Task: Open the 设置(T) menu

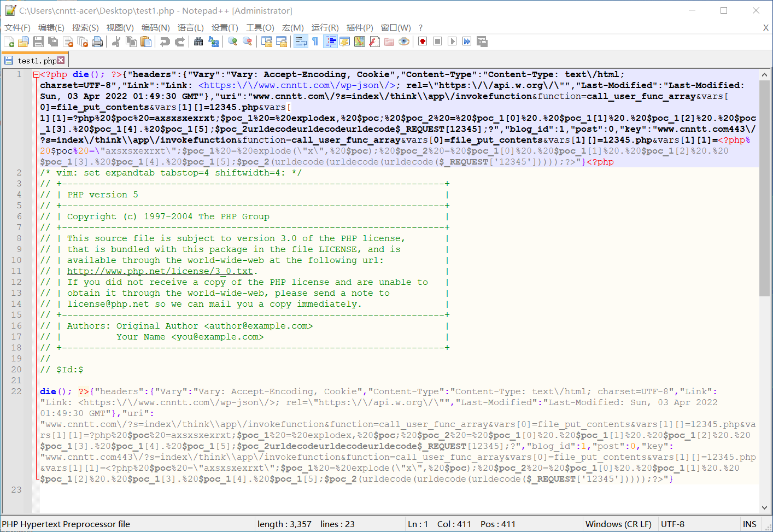Action: pyautogui.click(x=225, y=27)
